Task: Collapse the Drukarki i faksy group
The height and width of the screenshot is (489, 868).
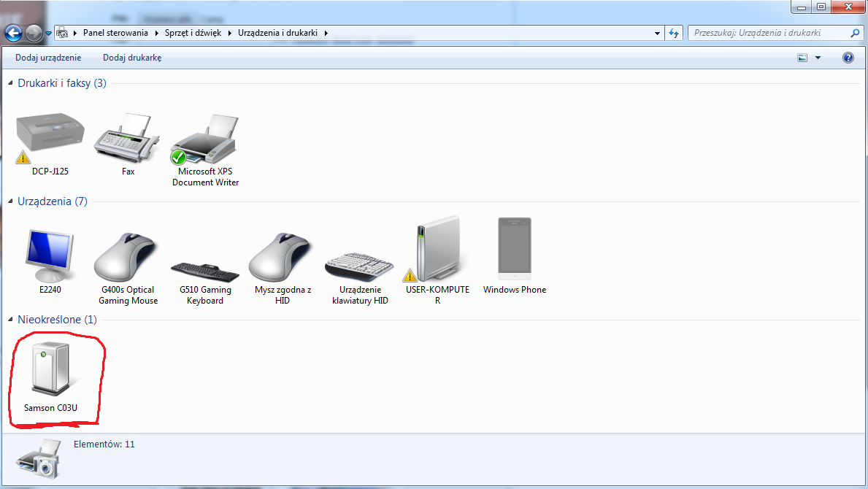Action: (x=10, y=83)
